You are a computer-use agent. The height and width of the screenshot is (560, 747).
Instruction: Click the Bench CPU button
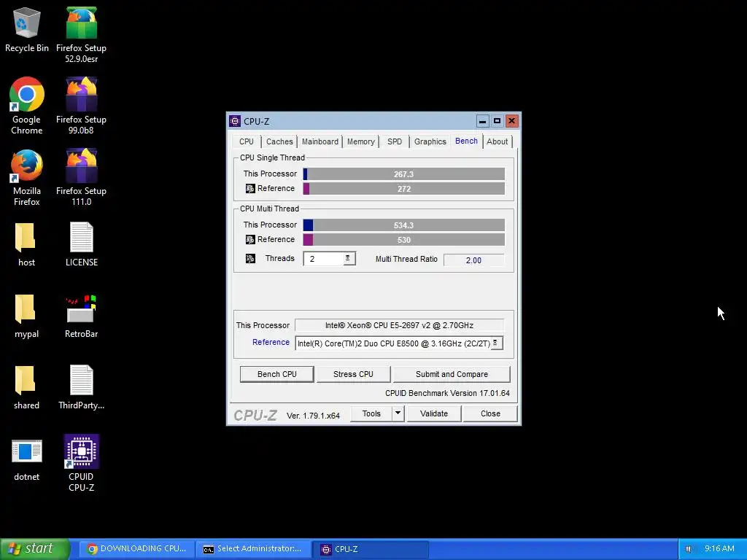276,374
